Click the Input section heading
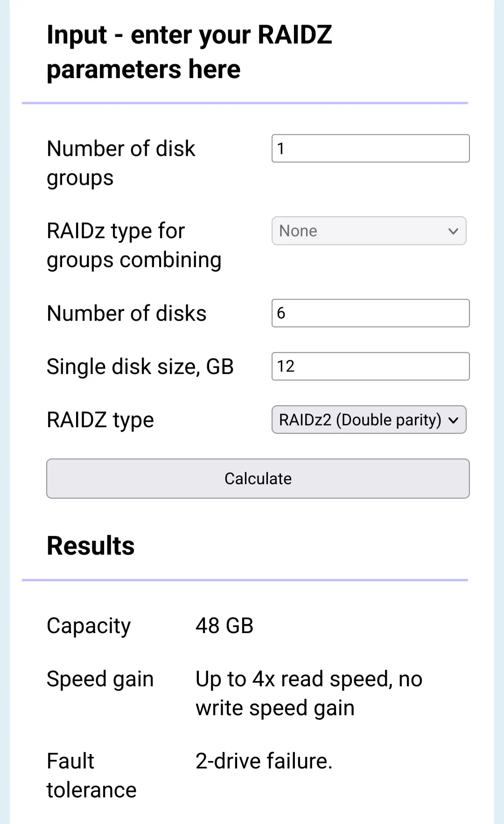This screenshot has height=824, width=504. (x=189, y=52)
